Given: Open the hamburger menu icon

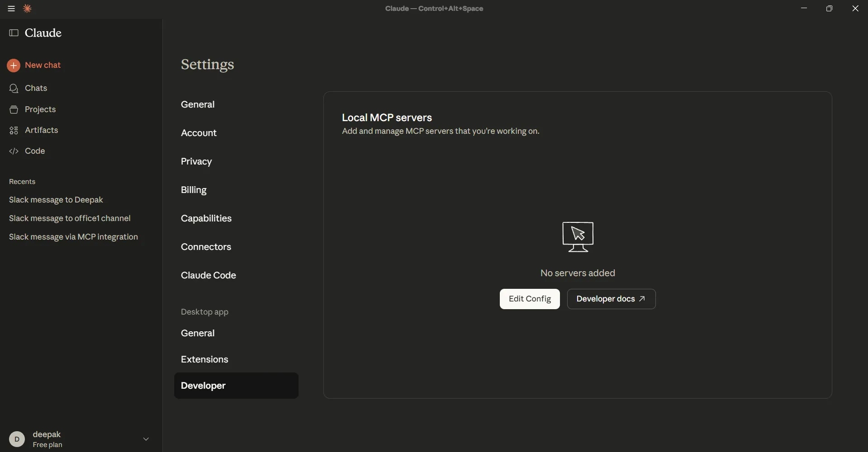Looking at the screenshot, I should 11,9.
